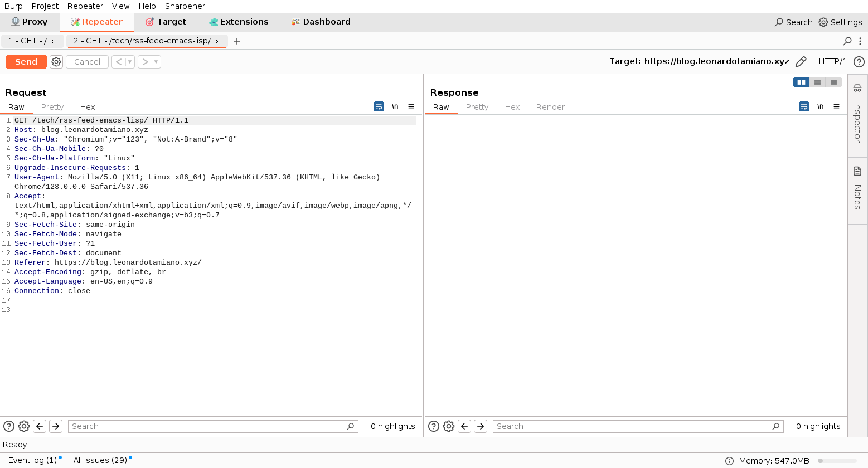Click the top-bar Search icon
The height and width of the screenshot is (468, 868).
[x=793, y=22]
